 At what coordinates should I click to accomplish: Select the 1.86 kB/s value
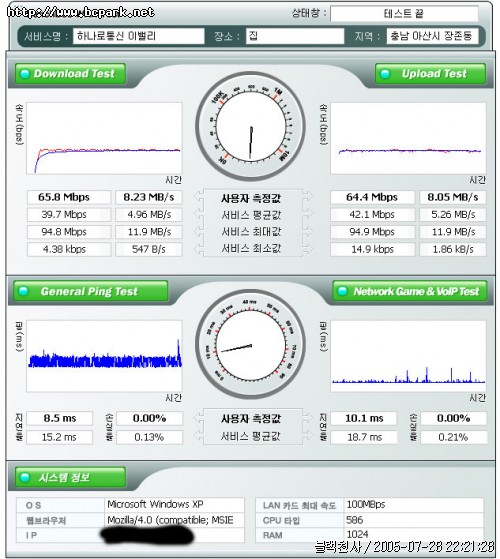pos(453,249)
